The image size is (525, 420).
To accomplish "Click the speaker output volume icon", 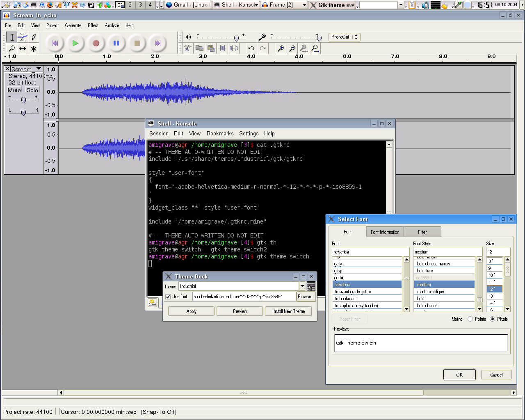I will point(188,37).
